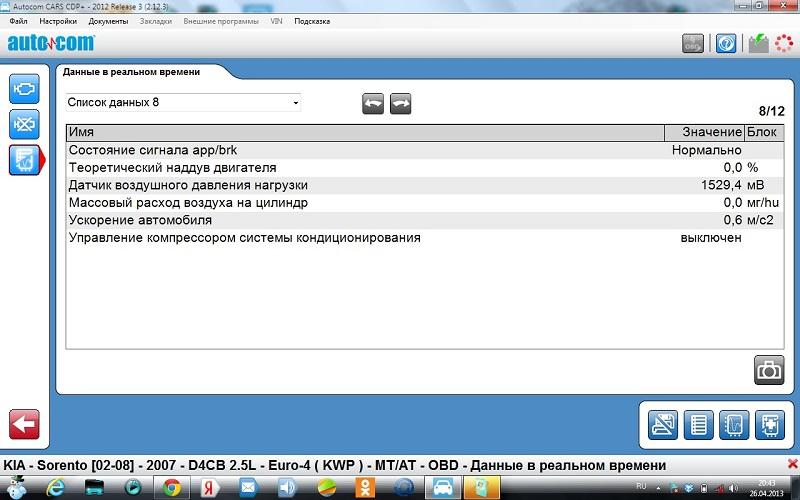The height and width of the screenshot is (500, 800).
Task: Open the list view button
Action: pos(698,424)
